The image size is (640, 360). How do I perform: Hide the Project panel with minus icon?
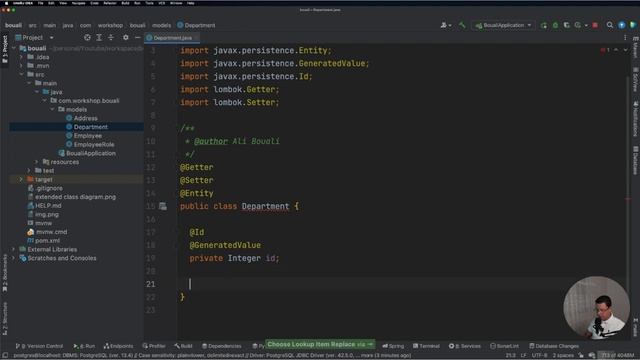[138, 38]
